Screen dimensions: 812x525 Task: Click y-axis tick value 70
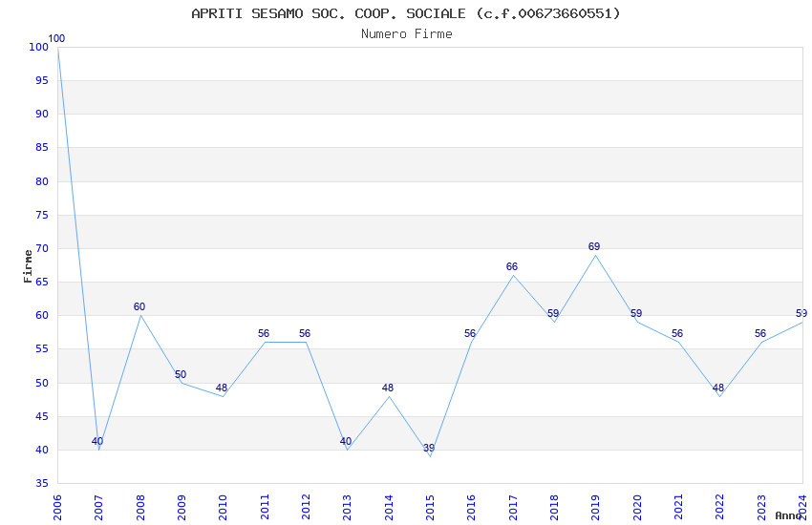click(x=42, y=249)
